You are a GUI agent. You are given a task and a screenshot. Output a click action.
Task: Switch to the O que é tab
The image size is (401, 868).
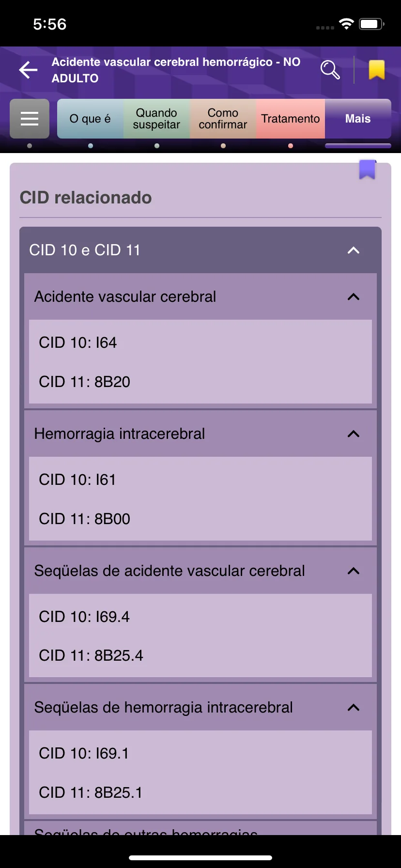pos(90,119)
